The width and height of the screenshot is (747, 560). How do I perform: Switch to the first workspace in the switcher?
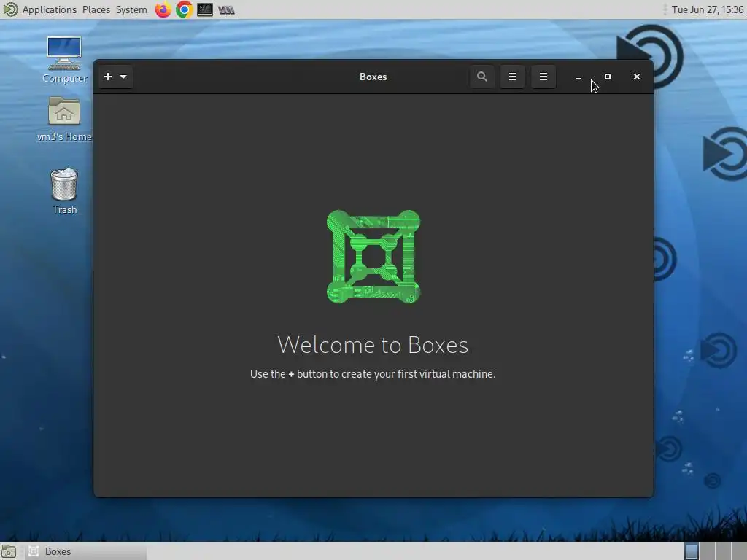click(692, 551)
